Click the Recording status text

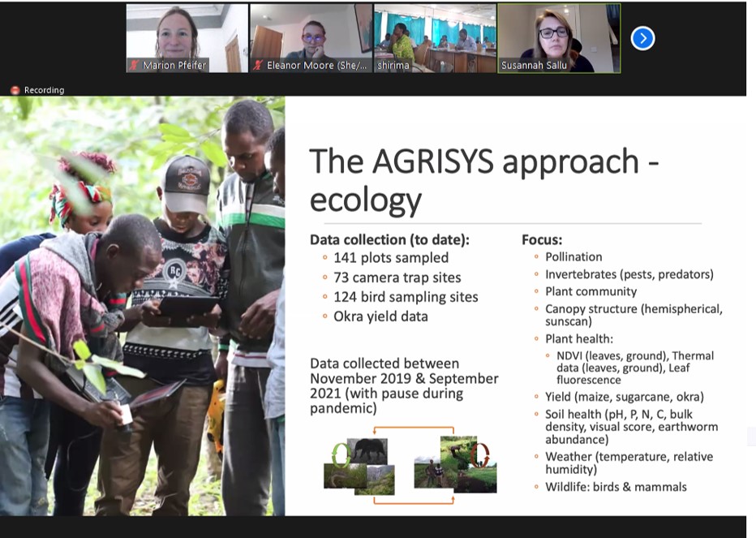pos(44,90)
